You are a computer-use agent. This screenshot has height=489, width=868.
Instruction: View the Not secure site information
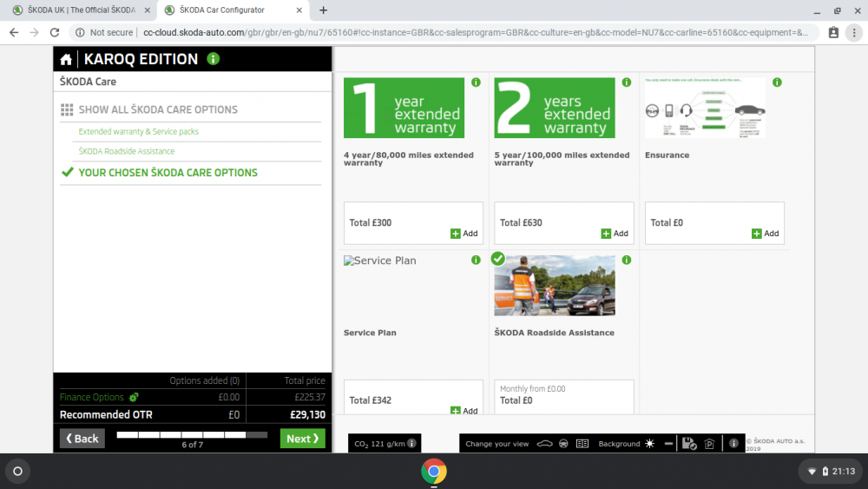point(104,33)
